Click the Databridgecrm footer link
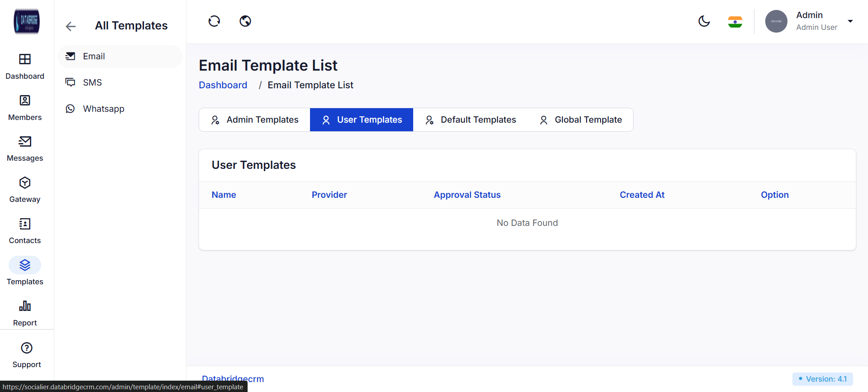 click(x=233, y=378)
